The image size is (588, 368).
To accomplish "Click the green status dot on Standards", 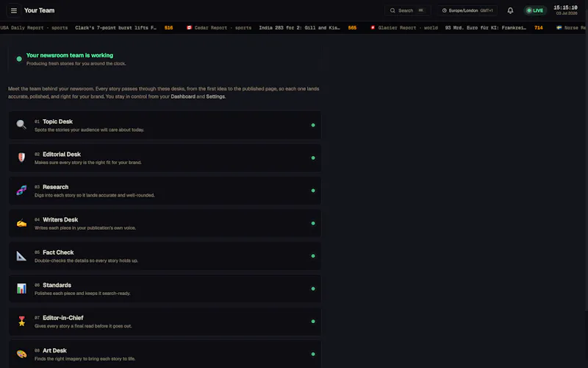I will pos(313,289).
